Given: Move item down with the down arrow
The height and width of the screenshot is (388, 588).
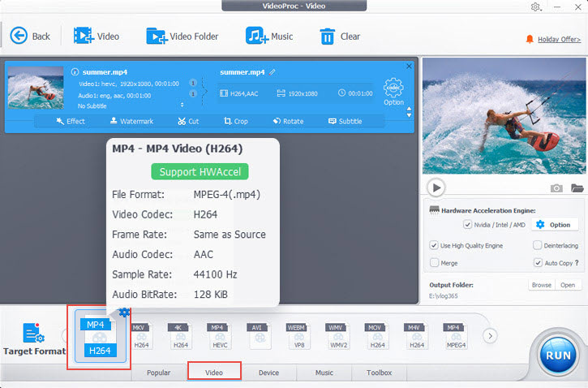Looking at the screenshot, I should tap(409, 115).
